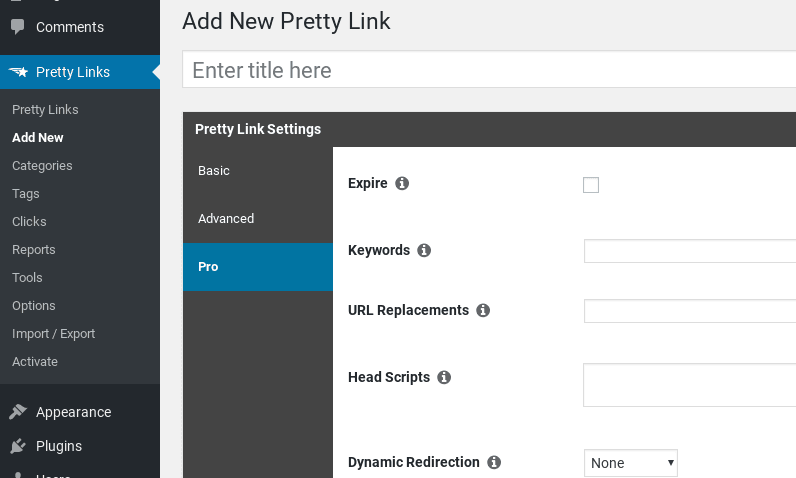Go to the Clicks page
This screenshot has width=796, height=478.
[29, 222]
